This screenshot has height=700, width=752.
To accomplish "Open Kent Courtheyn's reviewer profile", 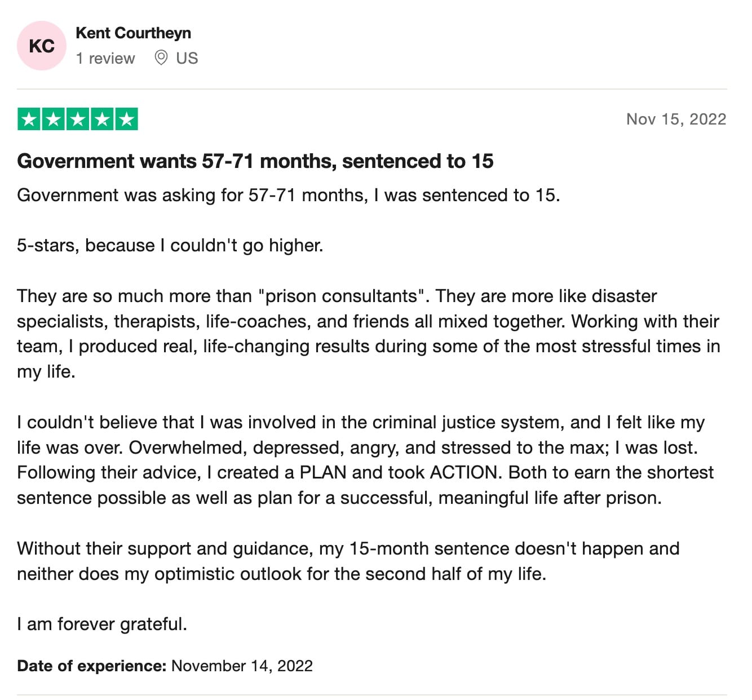I will click(134, 33).
